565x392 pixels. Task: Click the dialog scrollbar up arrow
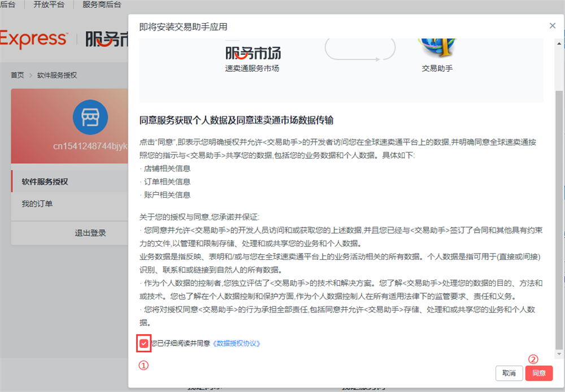[x=559, y=43]
